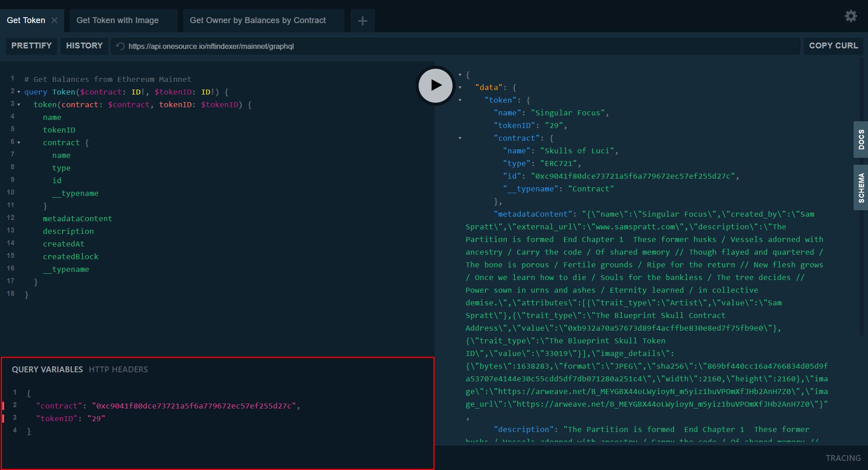Click __typename on query line 10
868x470 pixels.
[75, 193]
